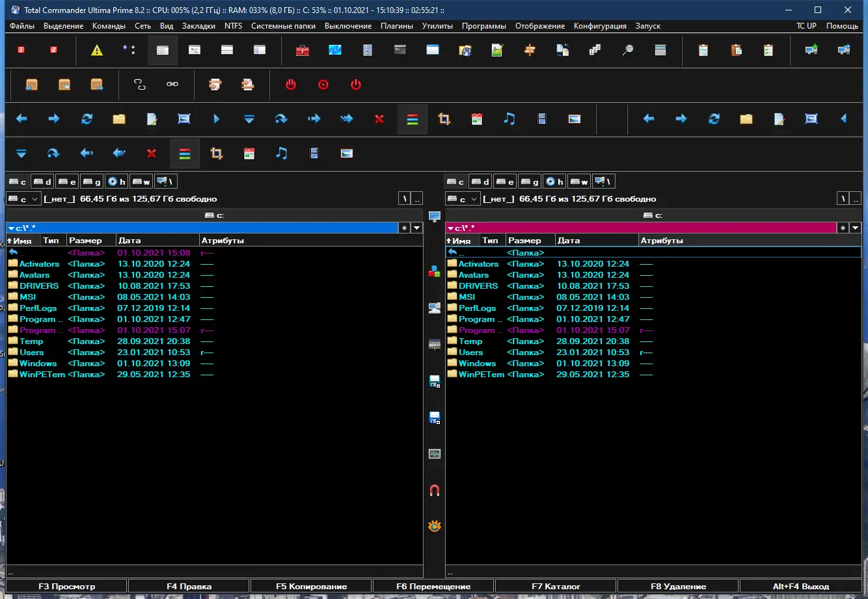Open the Конфигурация menu
This screenshot has height=599, width=868.
coord(600,26)
